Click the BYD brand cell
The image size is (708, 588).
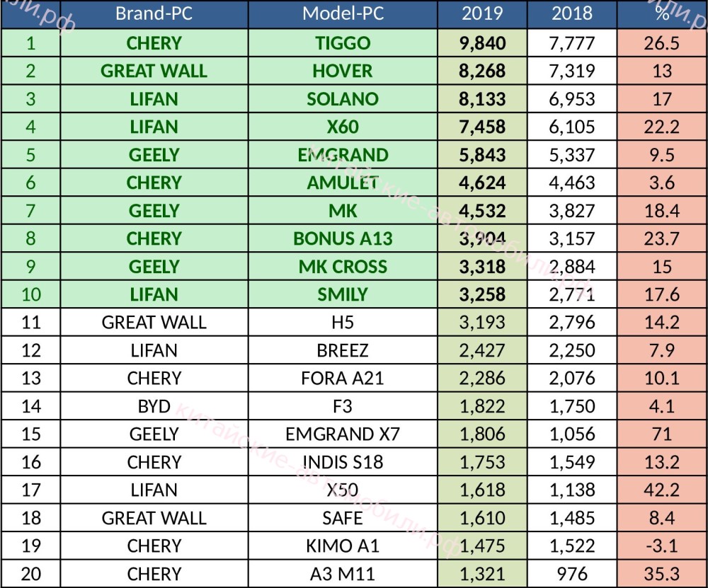[x=154, y=406]
